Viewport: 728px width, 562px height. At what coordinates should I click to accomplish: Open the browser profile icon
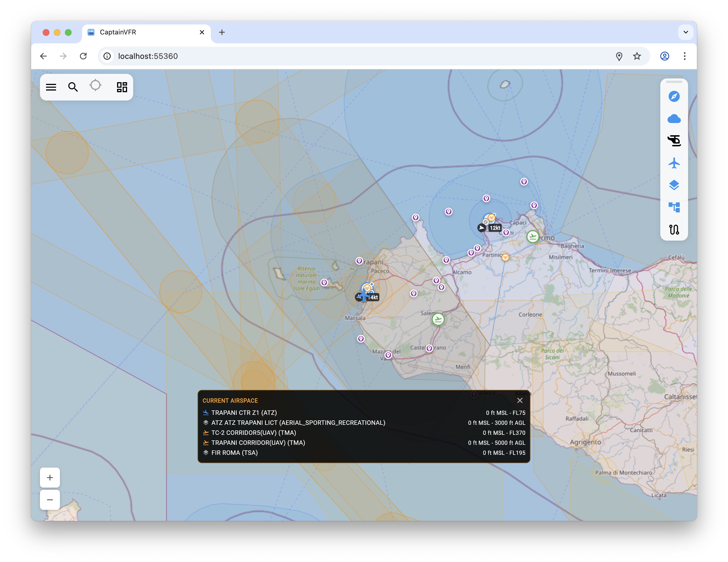[x=664, y=56]
